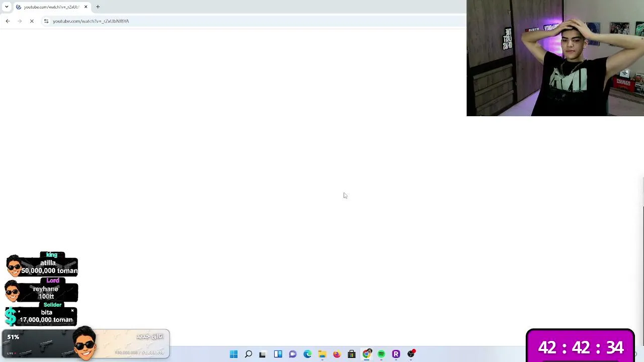644x362 pixels.
Task: Open File Explorer from the taskbar
Action: 322,354
